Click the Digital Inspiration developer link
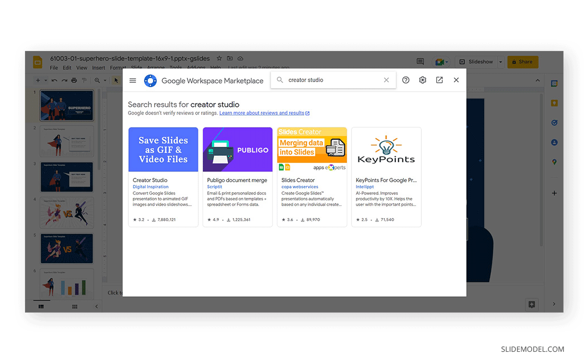588x364 pixels. [150, 187]
